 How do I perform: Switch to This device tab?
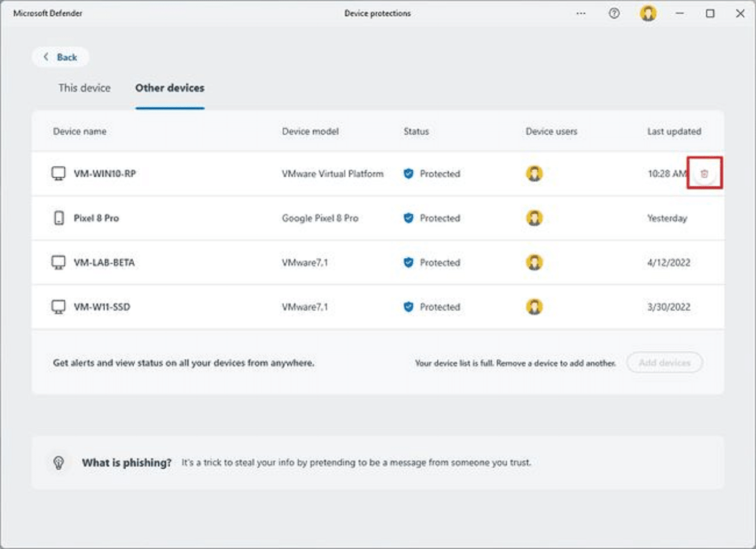tap(84, 88)
